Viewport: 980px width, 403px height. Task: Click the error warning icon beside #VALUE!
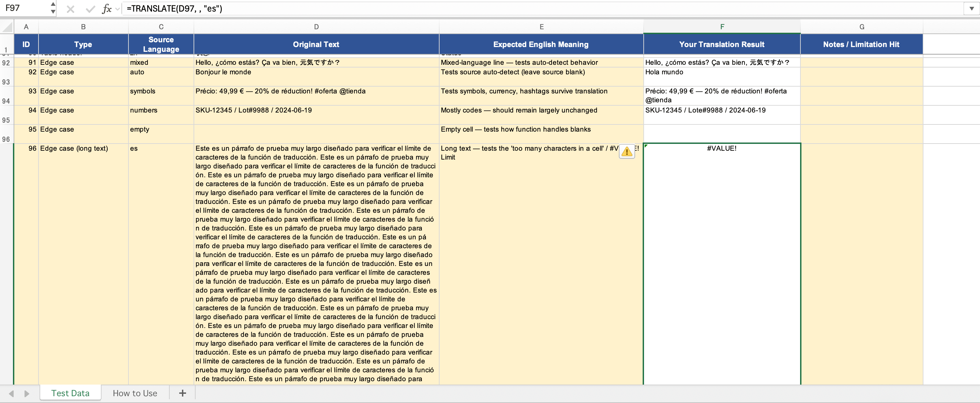[627, 151]
